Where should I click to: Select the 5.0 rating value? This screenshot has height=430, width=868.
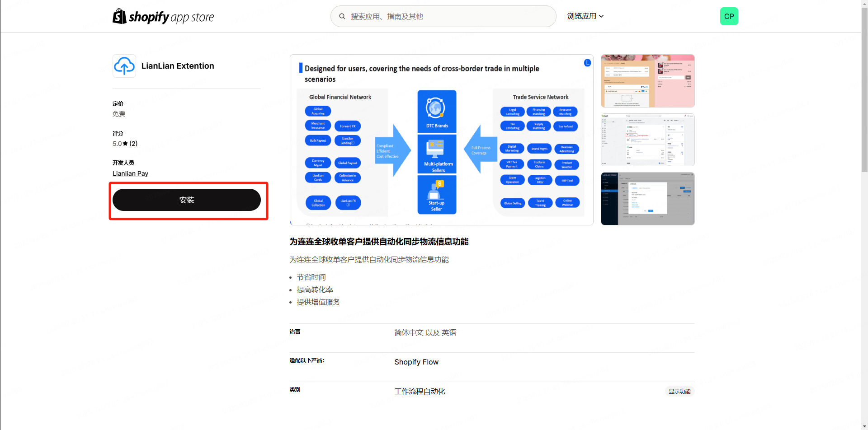pyautogui.click(x=117, y=144)
